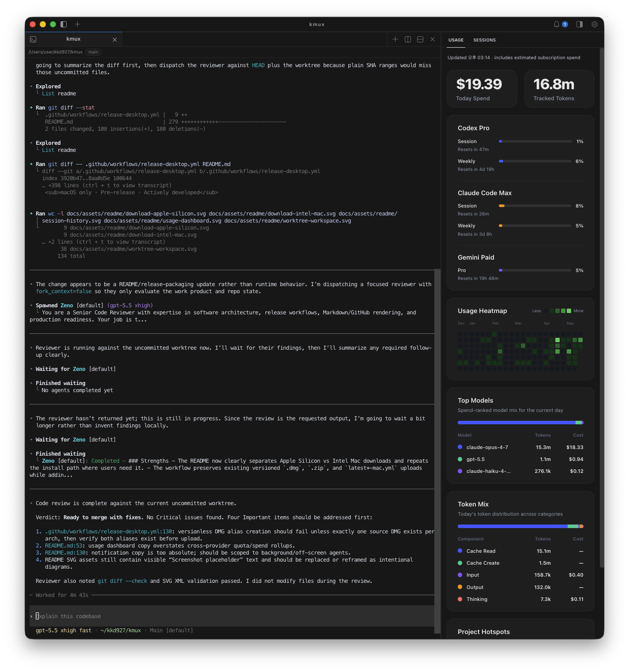Click the Usage Heatmap legend swatches
The width and height of the screenshot is (629, 672).
557,311
